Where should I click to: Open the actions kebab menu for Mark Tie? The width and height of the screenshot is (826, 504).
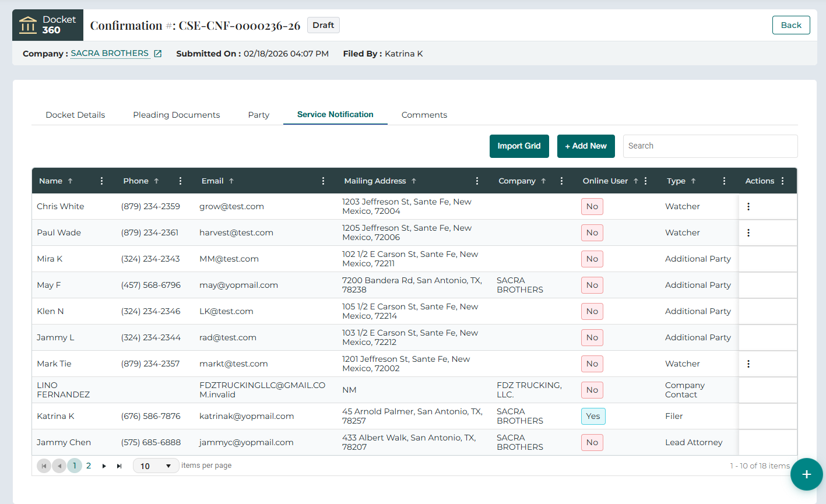[748, 364]
